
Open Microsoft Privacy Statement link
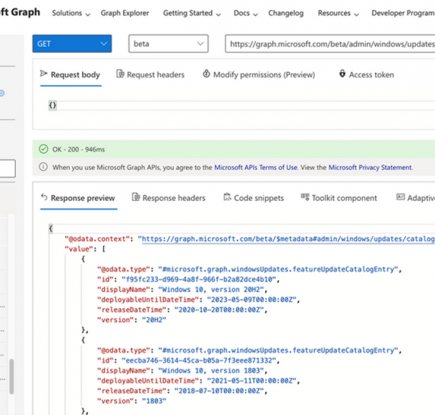(370, 167)
